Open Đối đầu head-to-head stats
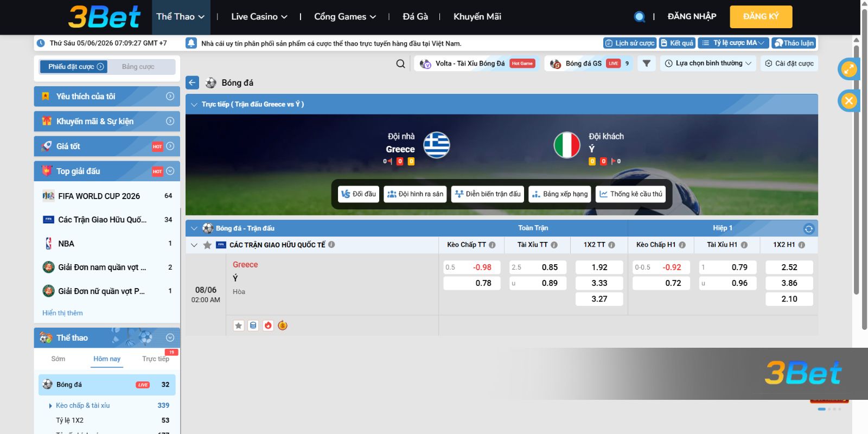 click(x=359, y=194)
